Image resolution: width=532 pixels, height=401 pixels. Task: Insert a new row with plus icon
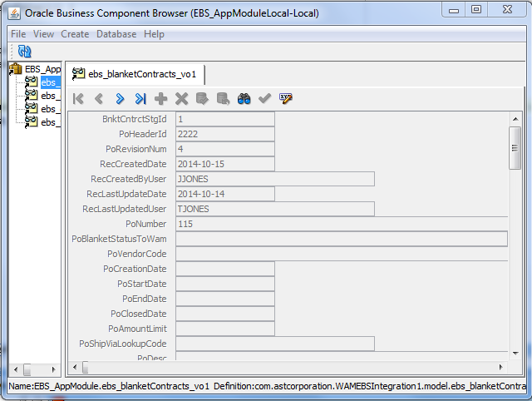160,99
